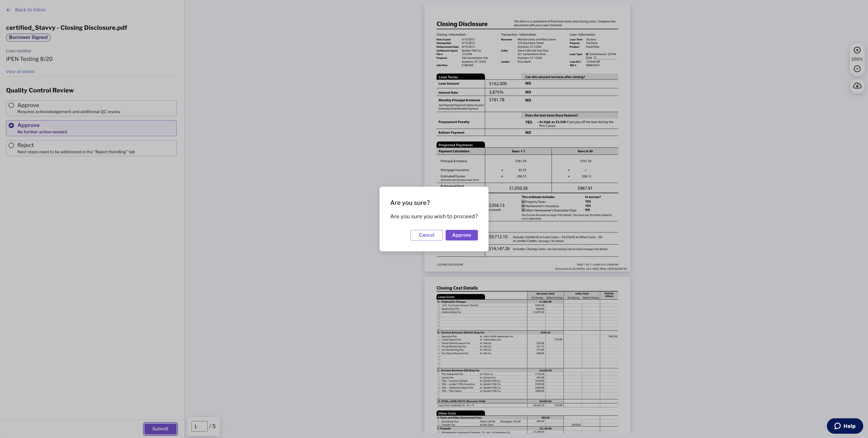The width and height of the screenshot is (868, 438).
Task: Click the $9,712.10 closing costs amount
Action: tap(498, 237)
